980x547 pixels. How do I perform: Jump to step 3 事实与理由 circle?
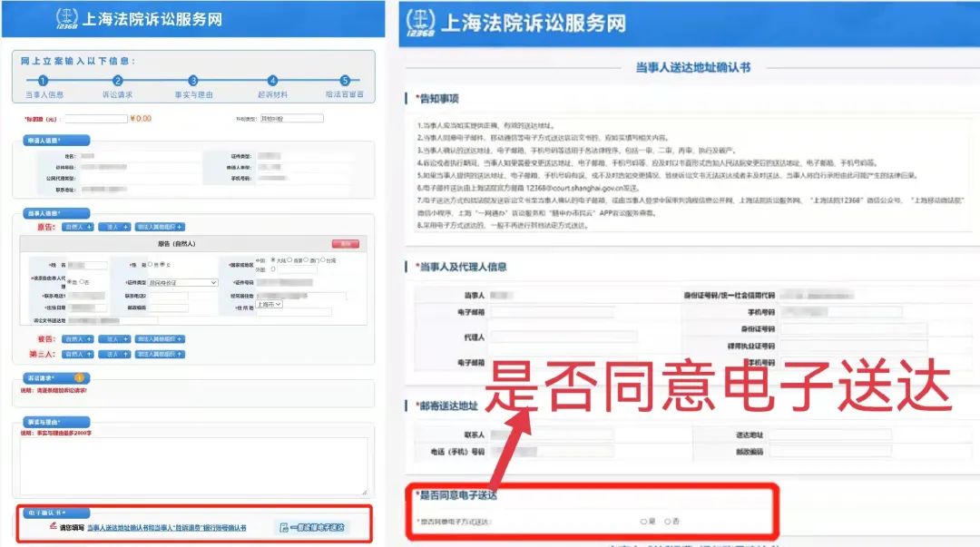click(x=193, y=81)
